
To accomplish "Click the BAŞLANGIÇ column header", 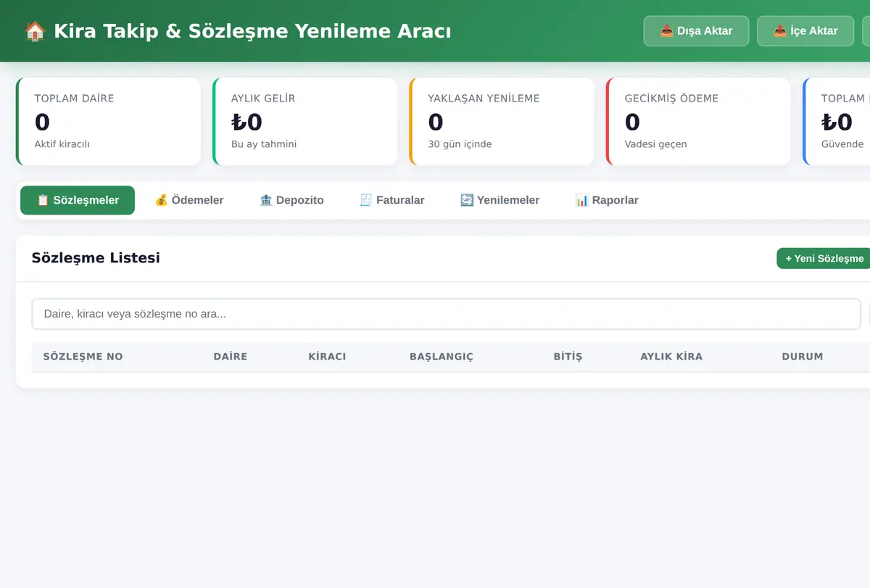I will [x=442, y=357].
